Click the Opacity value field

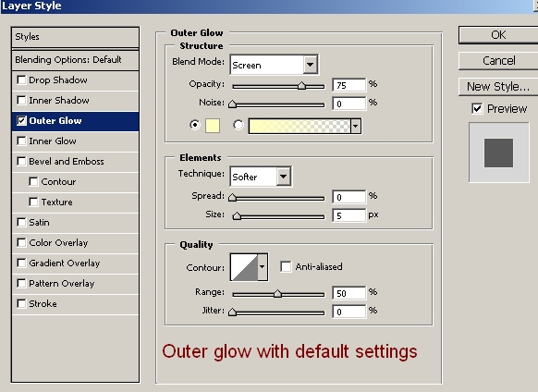tap(348, 85)
